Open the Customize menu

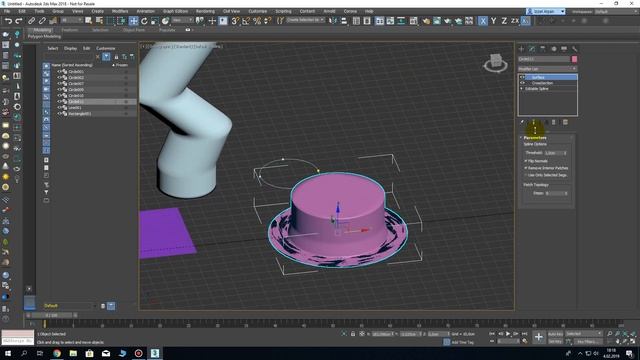(x=258, y=11)
